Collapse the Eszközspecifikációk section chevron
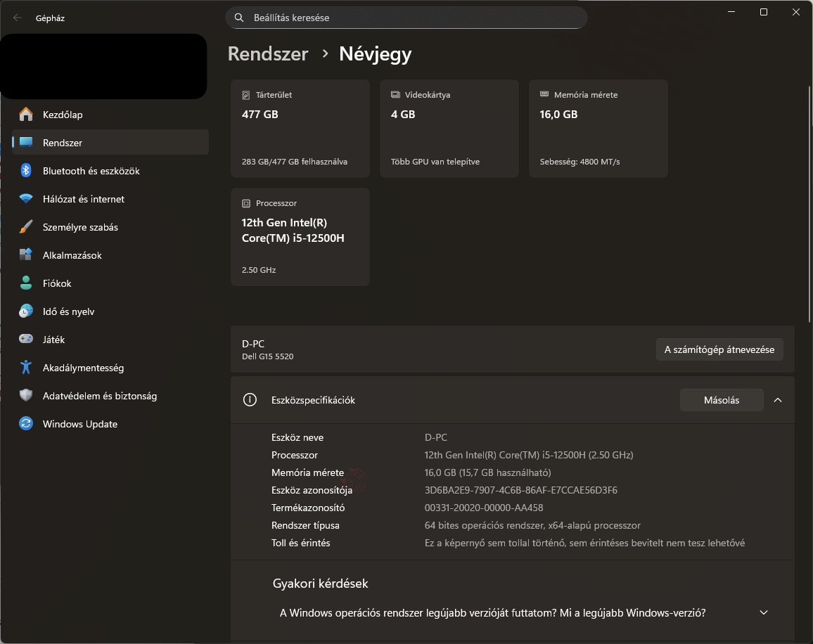This screenshot has height=644, width=813. pyautogui.click(x=777, y=400)
